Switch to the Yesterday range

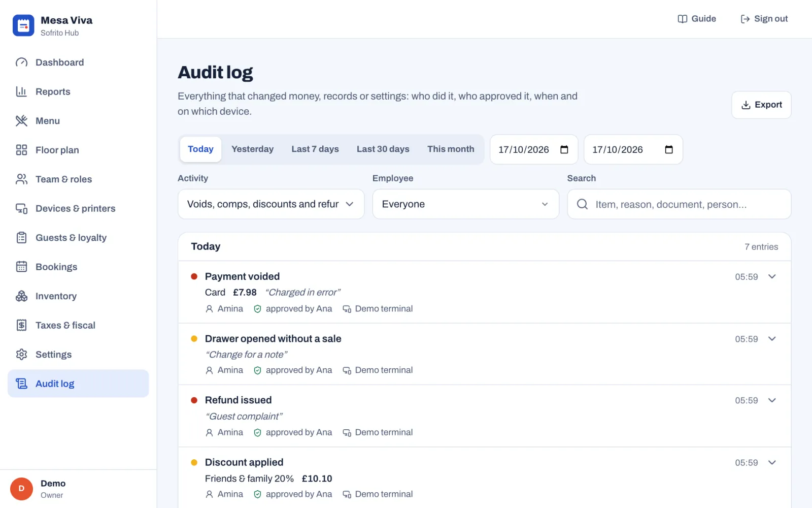pos(252,149)
